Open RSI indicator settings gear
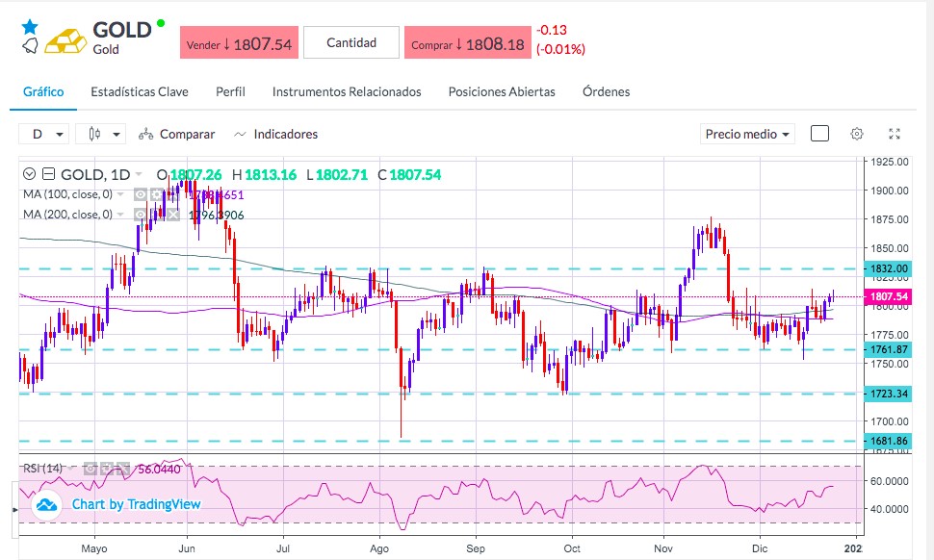 pyautogui.click(x=106, y=469)
